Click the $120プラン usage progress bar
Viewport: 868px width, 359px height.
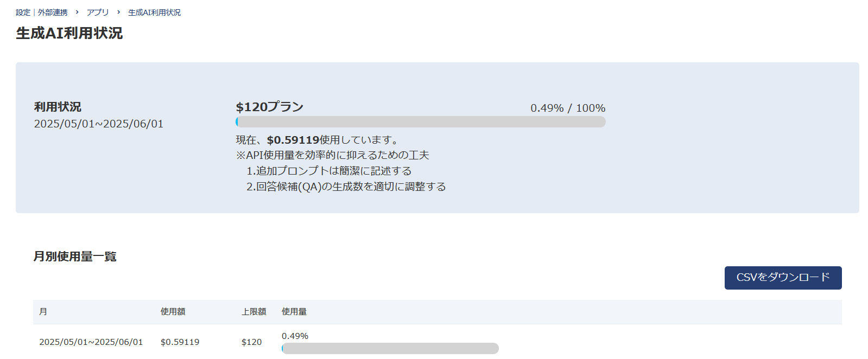(x=421, y=122)
